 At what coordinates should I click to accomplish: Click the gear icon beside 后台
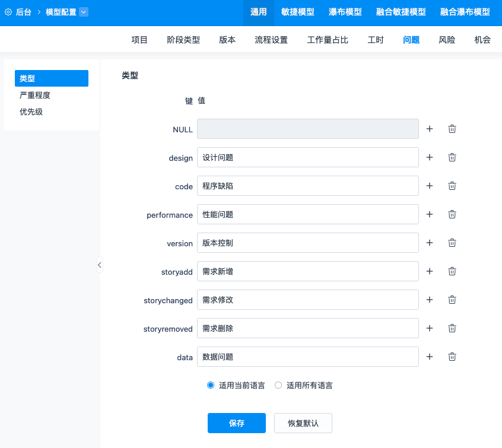coord(8,12)
